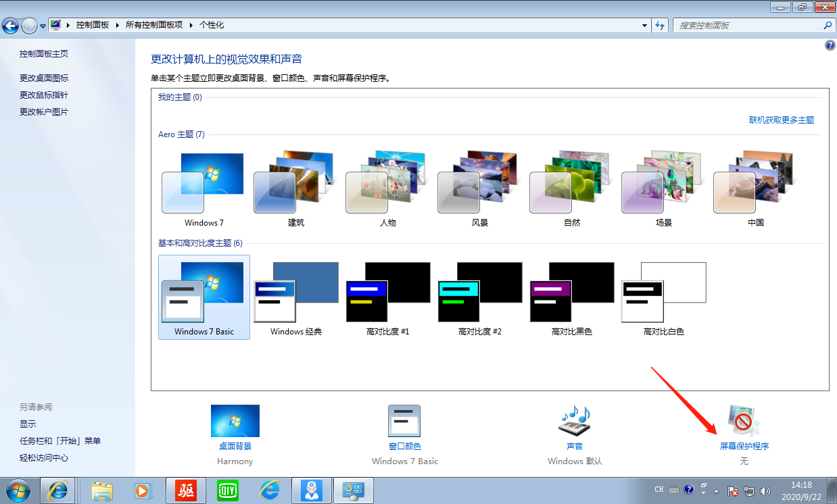Image resolution: width=837 pixels, height=504 pixels.
Task: Click CH language indicator in taskbar
Action: 659,490
